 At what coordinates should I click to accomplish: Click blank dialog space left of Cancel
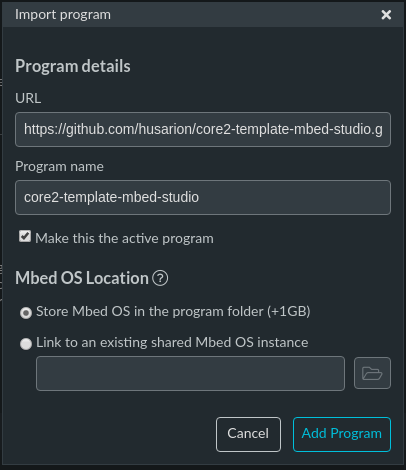pos(113,434)
